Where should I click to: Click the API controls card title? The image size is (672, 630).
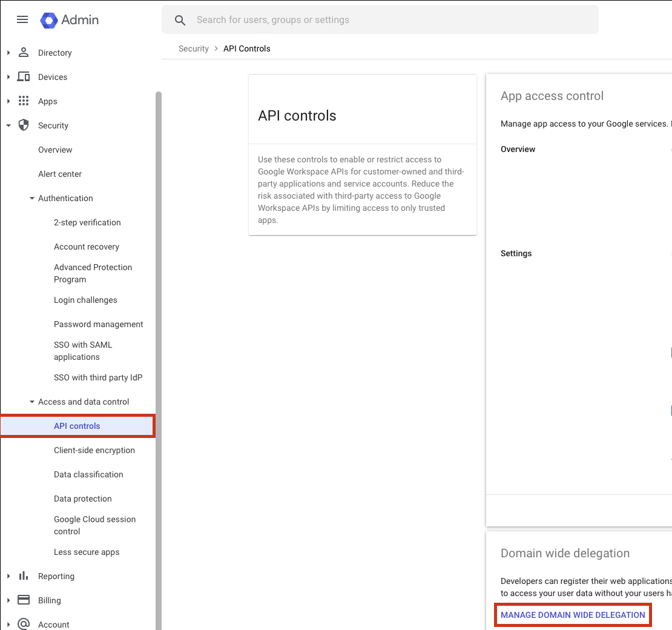tap(297, 116)
